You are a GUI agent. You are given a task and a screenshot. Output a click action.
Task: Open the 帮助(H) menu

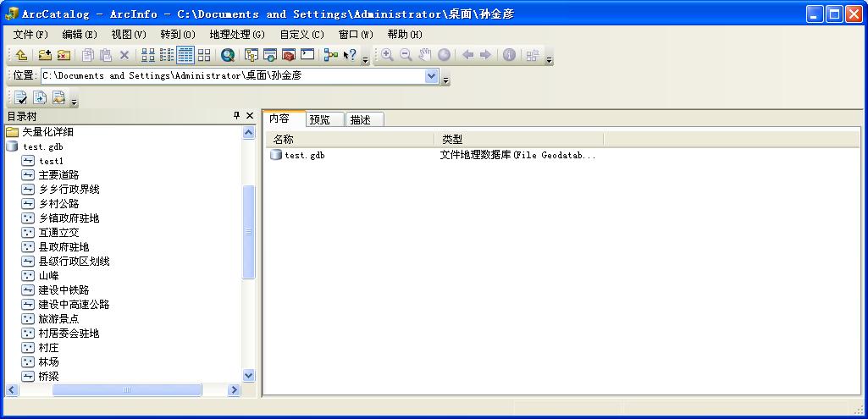[406, 35]
